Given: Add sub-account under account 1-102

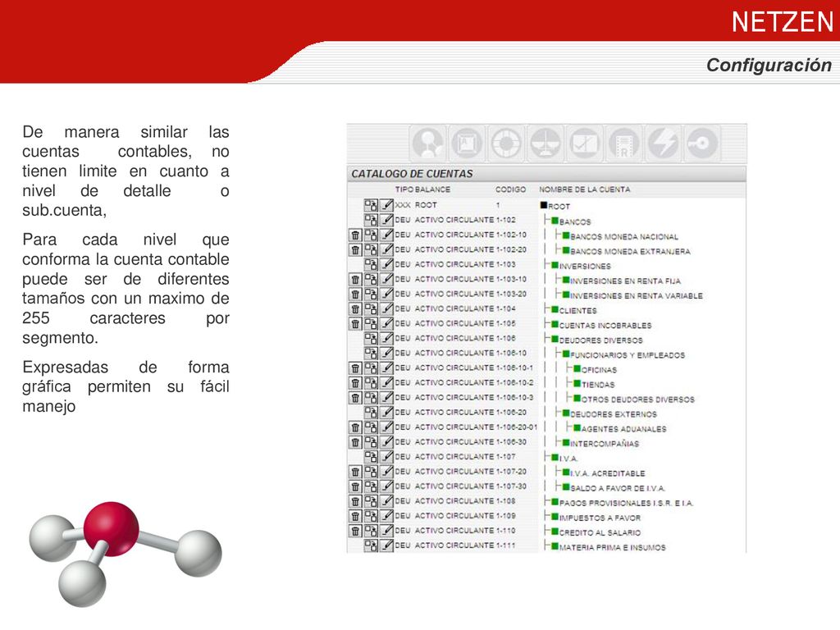Looking at the screenshot, I should tap(371, 220).
